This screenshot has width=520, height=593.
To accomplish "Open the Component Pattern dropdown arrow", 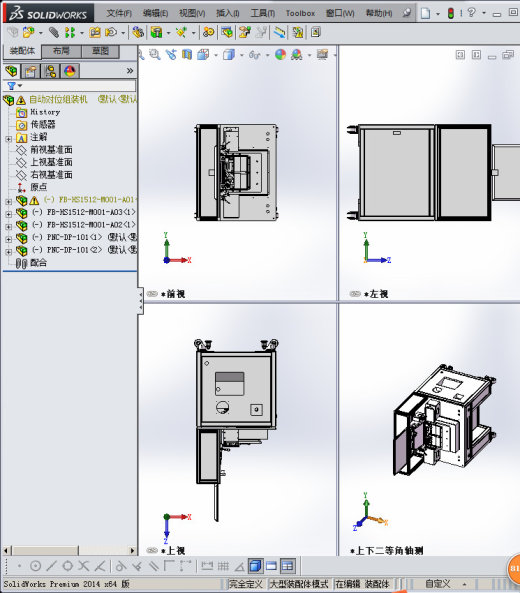I will [x=82, y=33].
